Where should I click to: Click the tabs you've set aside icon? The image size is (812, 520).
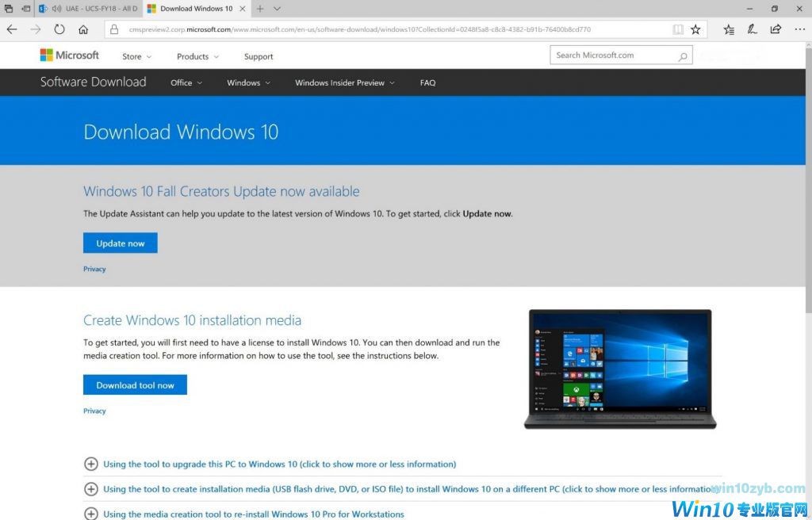pyautogui.click(x=9, y=8)
